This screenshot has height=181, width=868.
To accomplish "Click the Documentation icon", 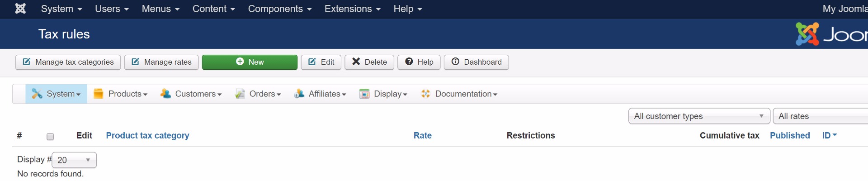I will click(425, 94).
